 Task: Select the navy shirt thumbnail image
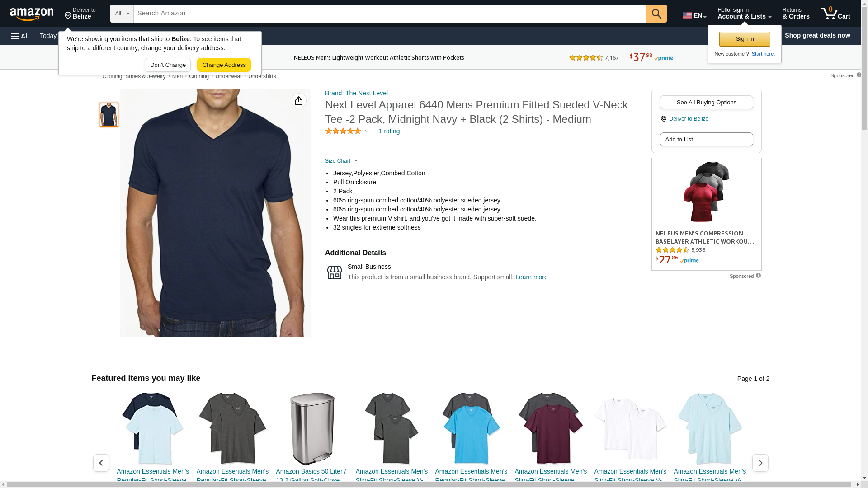click(109, 115)
